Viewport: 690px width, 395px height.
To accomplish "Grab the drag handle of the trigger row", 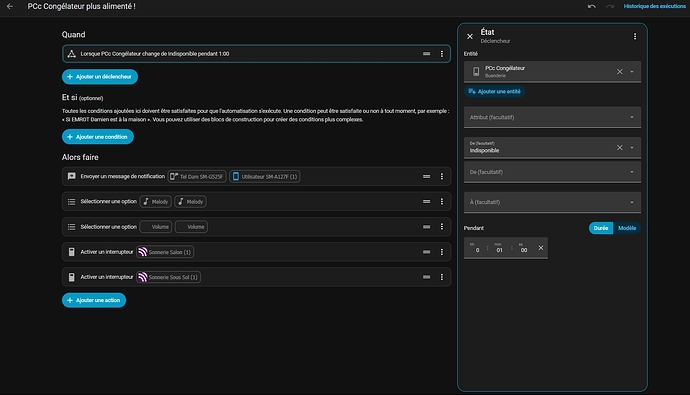I will [426, 54].
